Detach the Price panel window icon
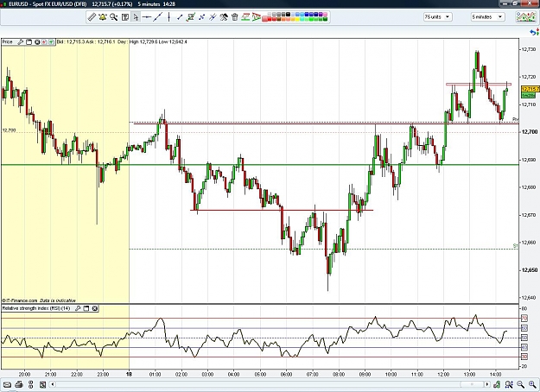 click(x=29, y=42)
